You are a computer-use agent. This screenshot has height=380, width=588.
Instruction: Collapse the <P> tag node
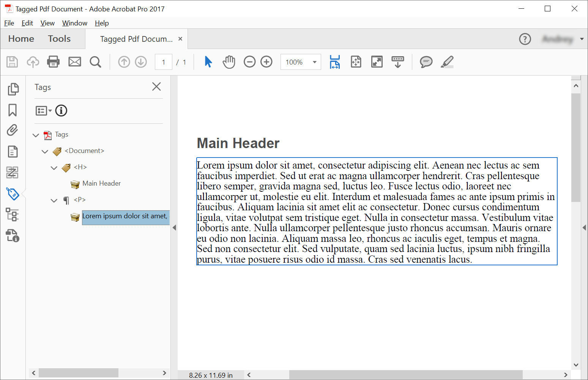click(54, 200)
